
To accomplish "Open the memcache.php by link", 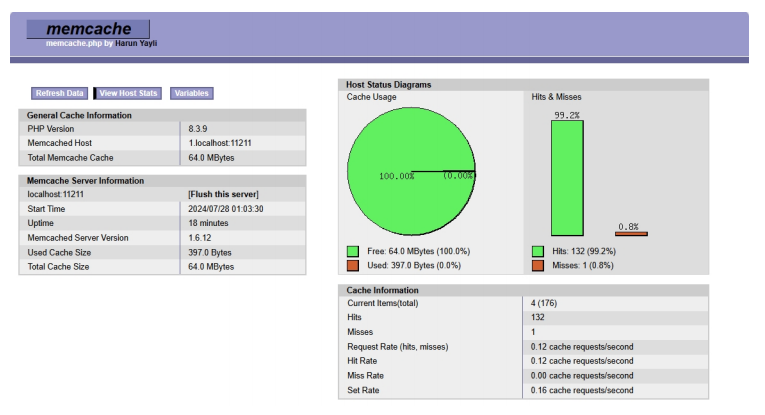I will (x=80, y=43).
